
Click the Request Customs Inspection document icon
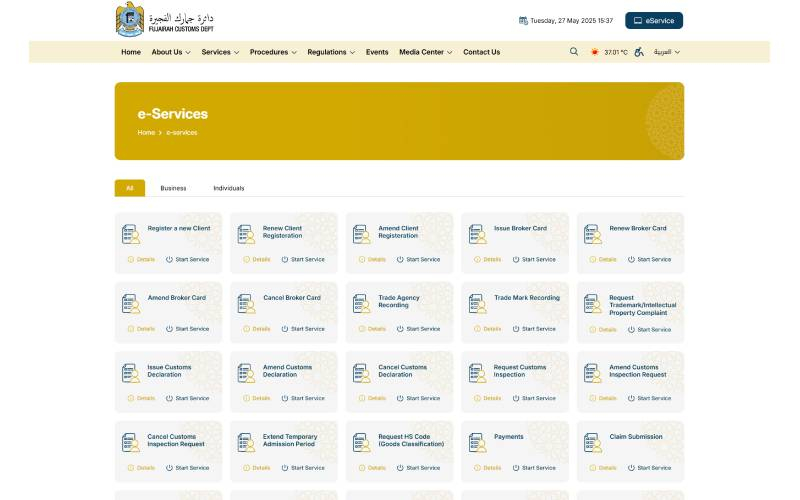pyautogui.click(x=477, y=373)
